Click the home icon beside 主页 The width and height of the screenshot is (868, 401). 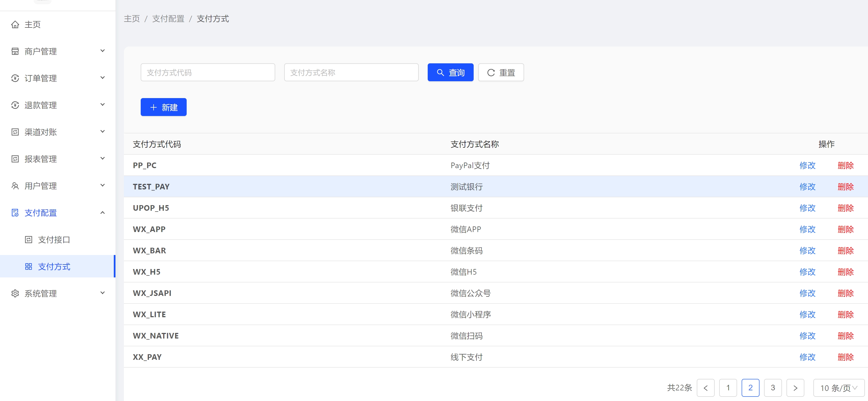click(15, 25)
